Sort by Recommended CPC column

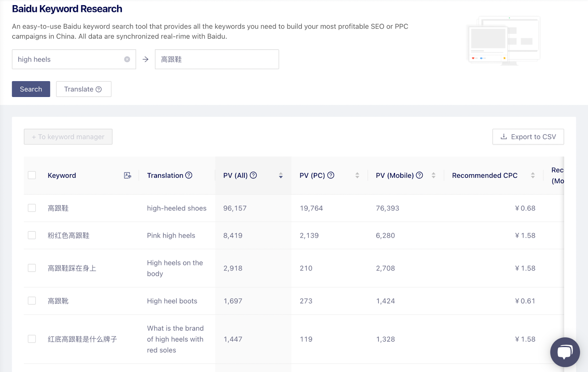pyautogui.click(x=533, y=176)
